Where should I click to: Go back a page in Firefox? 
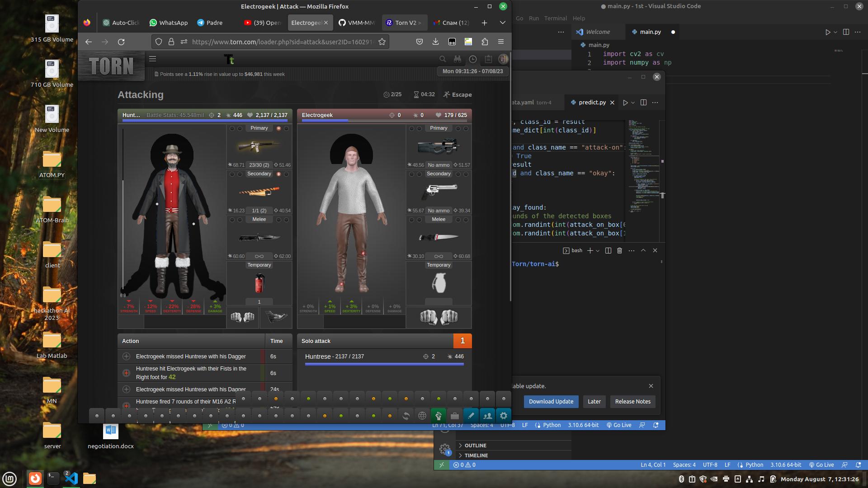(89, 42)
